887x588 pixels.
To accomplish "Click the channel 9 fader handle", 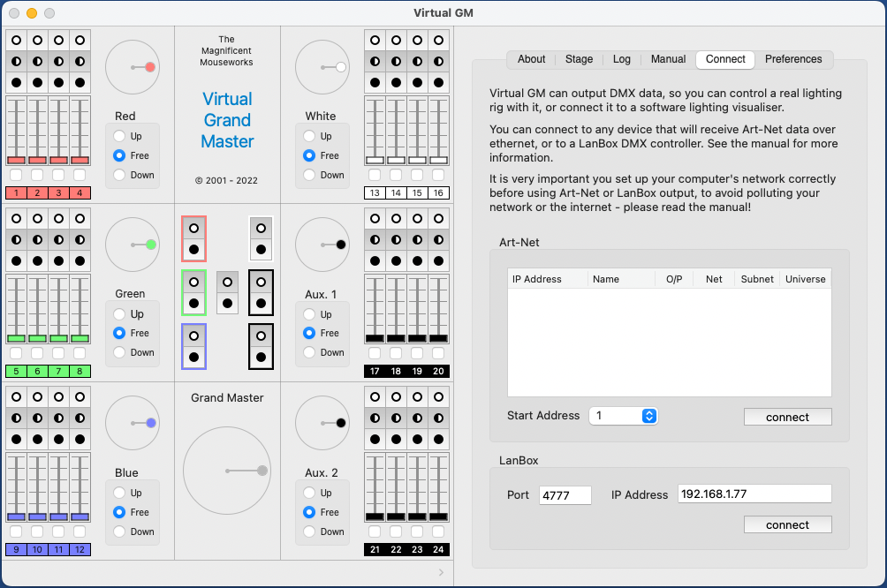I will tap(16, 516).
